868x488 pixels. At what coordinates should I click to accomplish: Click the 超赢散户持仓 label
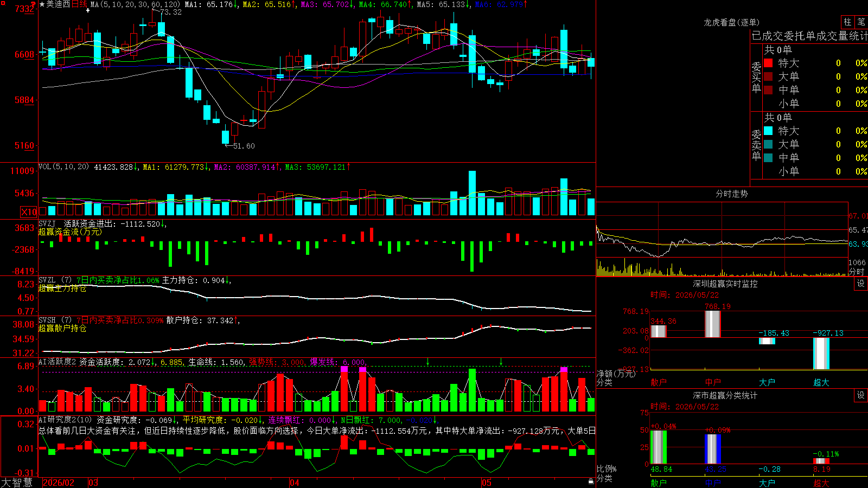coord(62,329)
